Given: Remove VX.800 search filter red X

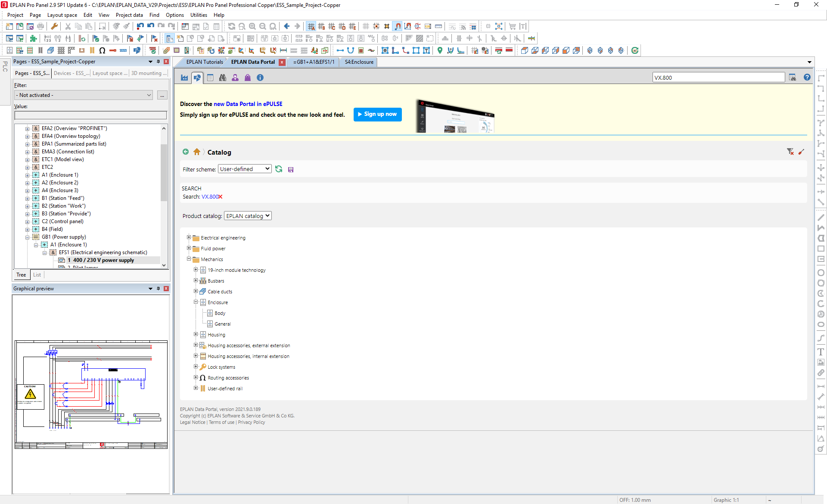Looking at the screenshot, I should click(221, 197).
